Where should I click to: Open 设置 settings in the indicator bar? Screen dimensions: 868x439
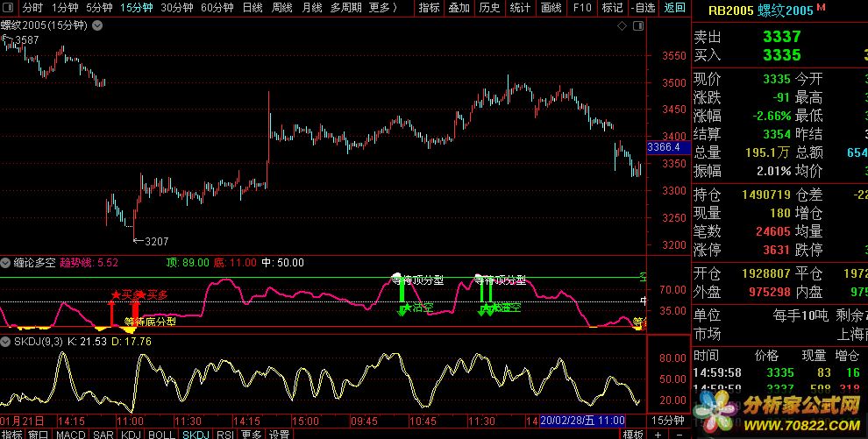[279, 434]
